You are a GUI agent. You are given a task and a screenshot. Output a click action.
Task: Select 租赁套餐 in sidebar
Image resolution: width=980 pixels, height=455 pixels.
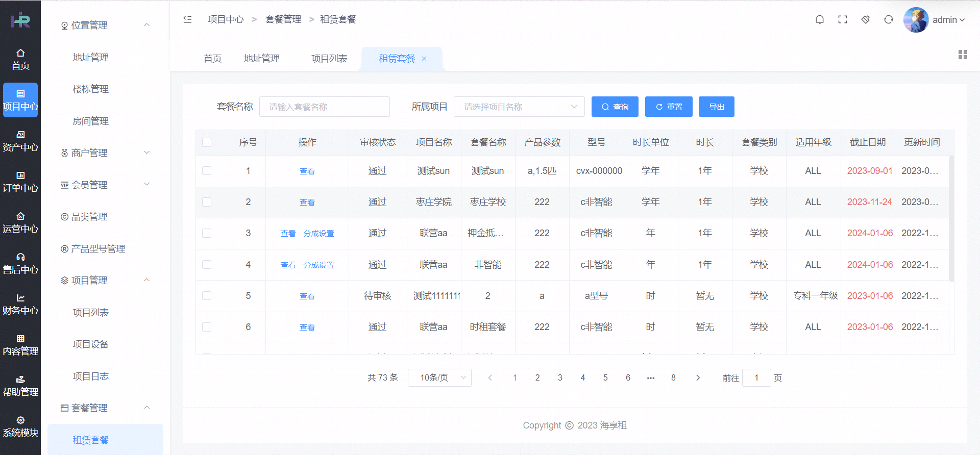[x=106, y=439]
